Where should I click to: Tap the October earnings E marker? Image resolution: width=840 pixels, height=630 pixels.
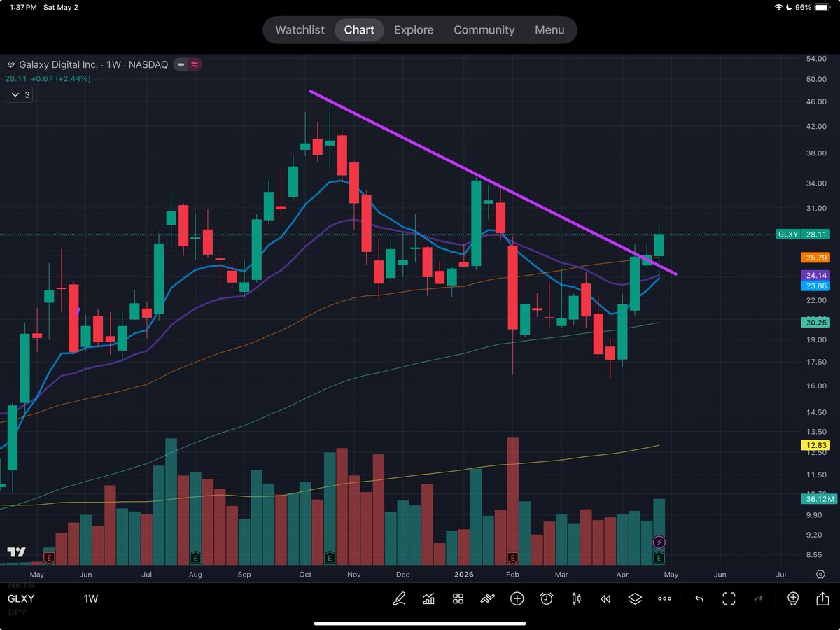pyautogui.click(x=329, y=558)
